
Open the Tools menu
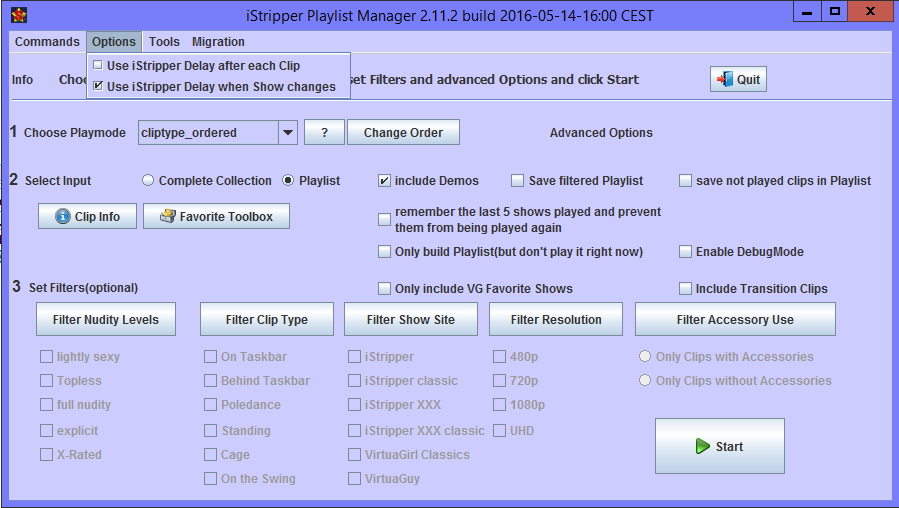[164, 42]
